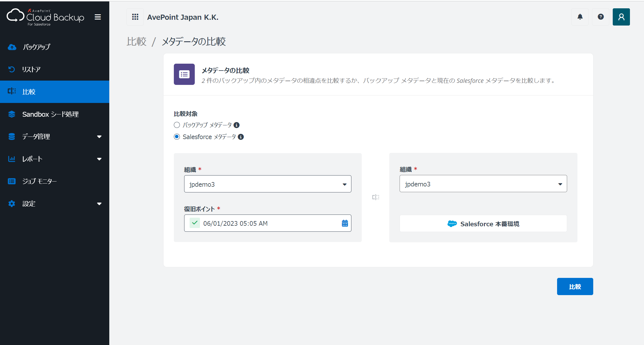Show info for バックアップ メタデータ option

point(236,125)
